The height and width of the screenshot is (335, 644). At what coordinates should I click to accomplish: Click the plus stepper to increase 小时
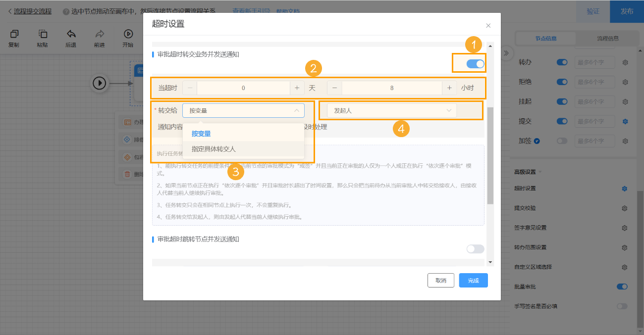click(x=449, y=88)
